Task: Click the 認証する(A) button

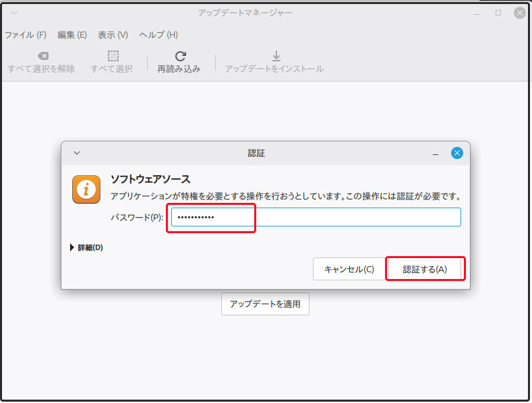Action: click(x=425, y=269)
